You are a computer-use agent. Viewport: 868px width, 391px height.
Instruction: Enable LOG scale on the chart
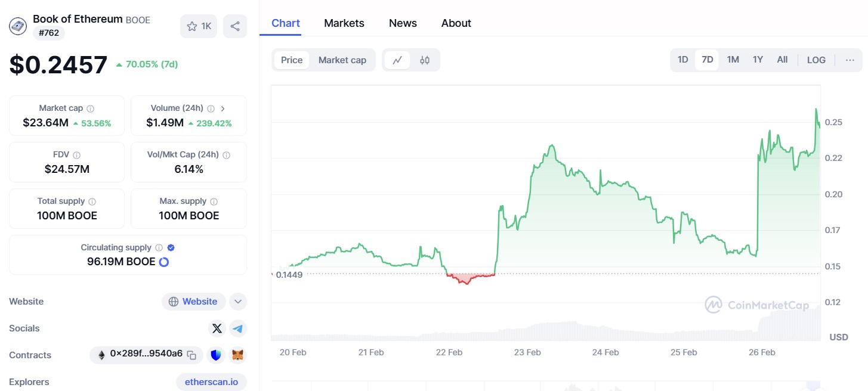coord(816,60)
